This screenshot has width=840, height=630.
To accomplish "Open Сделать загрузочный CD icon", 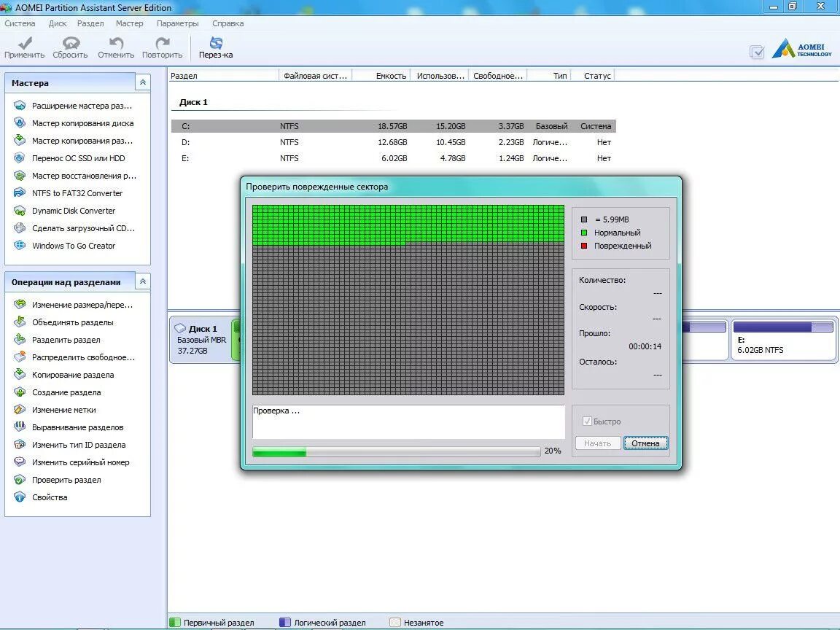I will click(x=20, y=228).
